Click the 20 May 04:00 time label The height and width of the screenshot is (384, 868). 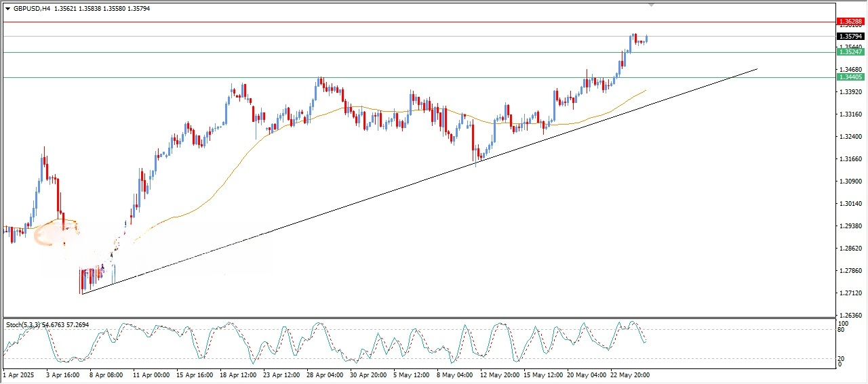pyautogui.click(x=587, y=375)
